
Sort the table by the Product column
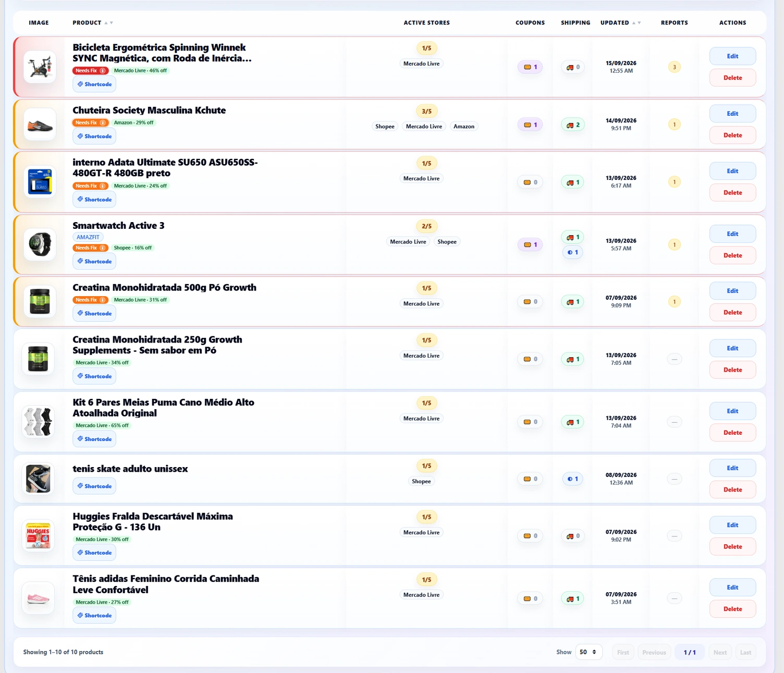click(93, 23)
